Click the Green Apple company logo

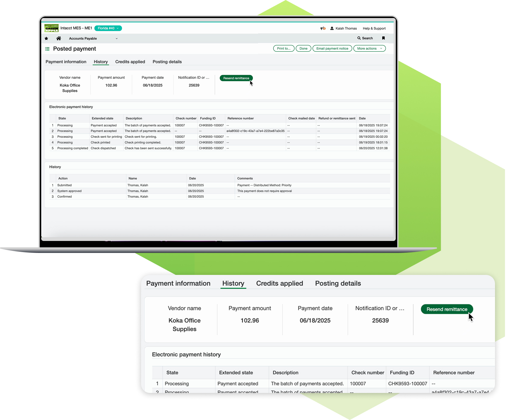[51, 28]
